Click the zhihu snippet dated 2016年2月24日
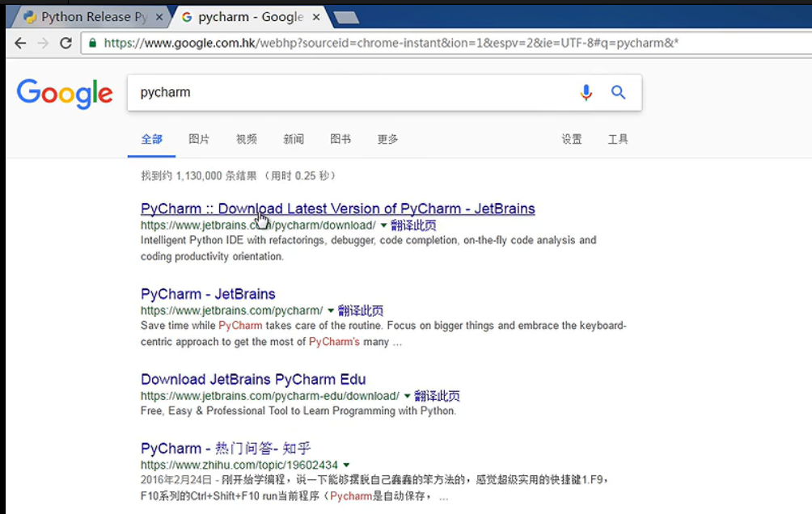Screen dimensions: 812x514 pos(374,488)
